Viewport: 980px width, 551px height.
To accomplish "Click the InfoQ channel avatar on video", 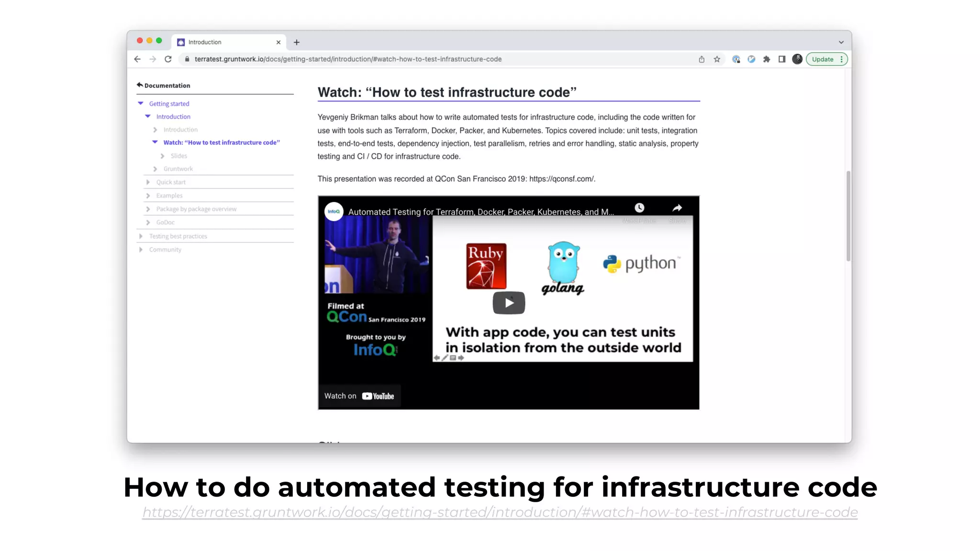I will pos(334,211).
